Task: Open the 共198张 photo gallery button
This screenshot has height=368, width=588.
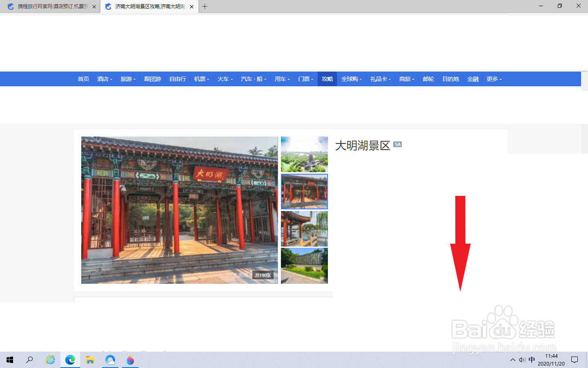Action: click(263, 276)
